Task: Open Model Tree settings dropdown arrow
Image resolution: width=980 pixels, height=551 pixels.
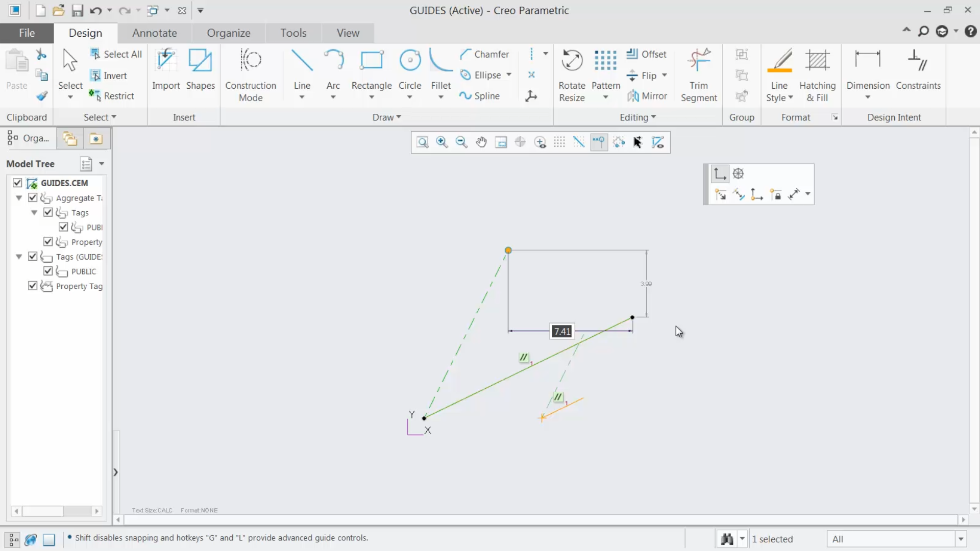Action: pos(102,164)
